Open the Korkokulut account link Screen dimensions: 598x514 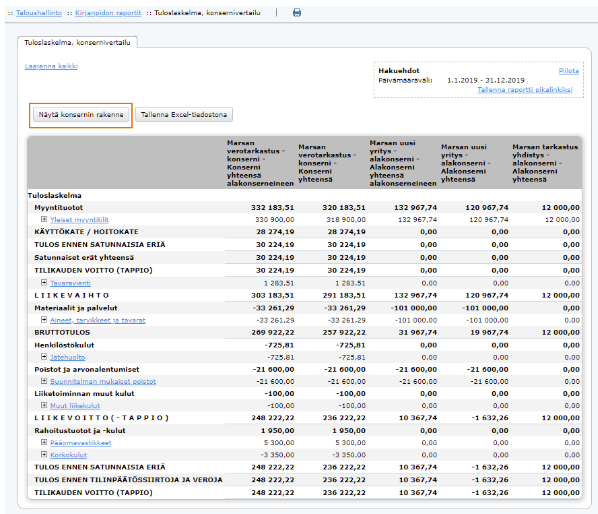click(69, 455)
